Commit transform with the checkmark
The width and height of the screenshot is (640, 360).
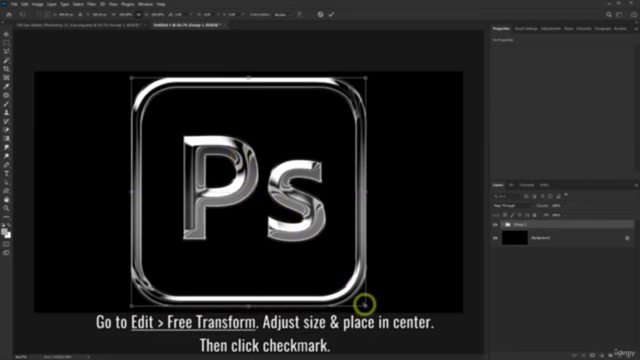(331, 15)
